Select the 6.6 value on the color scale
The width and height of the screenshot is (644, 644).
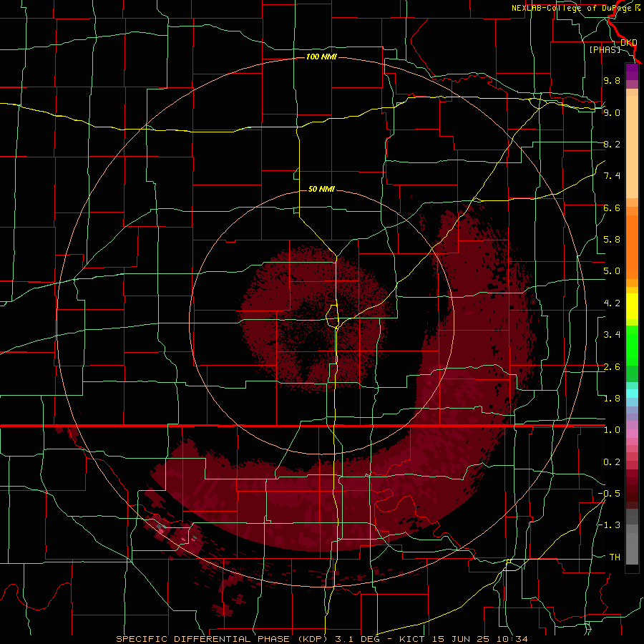pyautogui.click(x=612, y=208)
